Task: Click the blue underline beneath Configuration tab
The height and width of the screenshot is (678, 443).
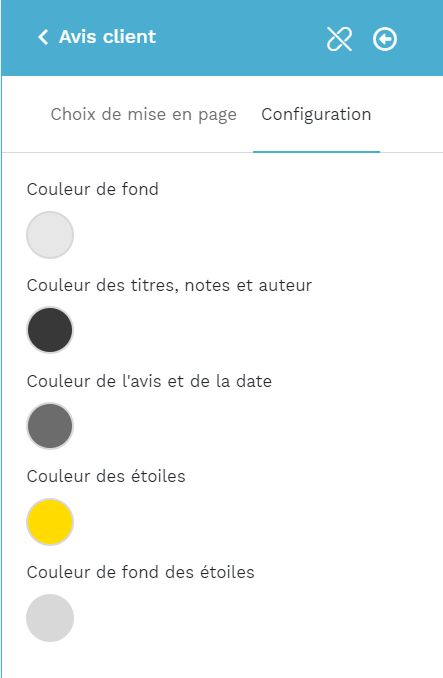Action: pyautogui.click(x=316, y=152)
